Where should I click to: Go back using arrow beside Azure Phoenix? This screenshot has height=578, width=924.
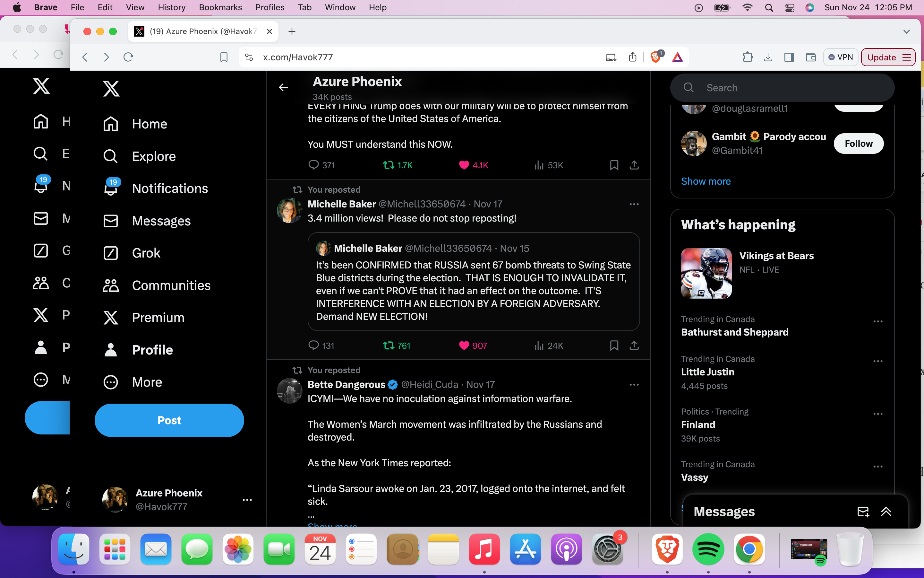(283, 88)
